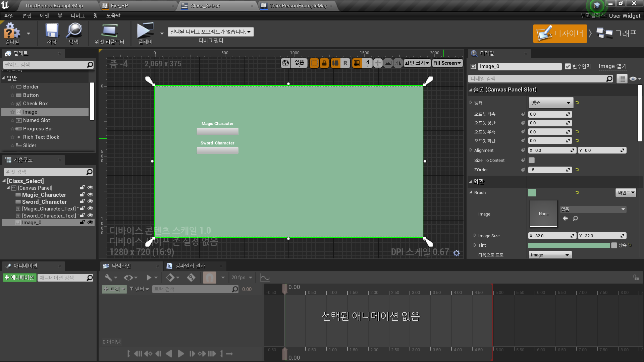The image size is (644, 362).
Task: Open the Debug menu
Action: click(x=77, y=16)
